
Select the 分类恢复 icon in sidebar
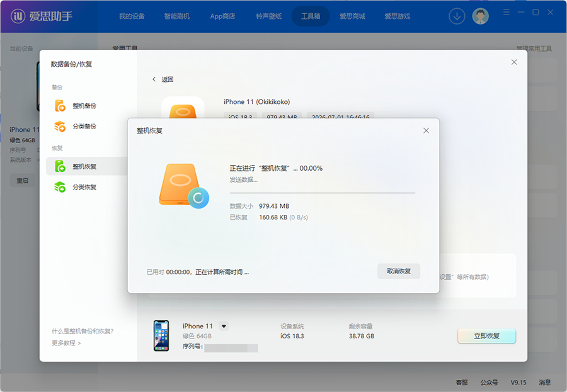coord(60,187)
